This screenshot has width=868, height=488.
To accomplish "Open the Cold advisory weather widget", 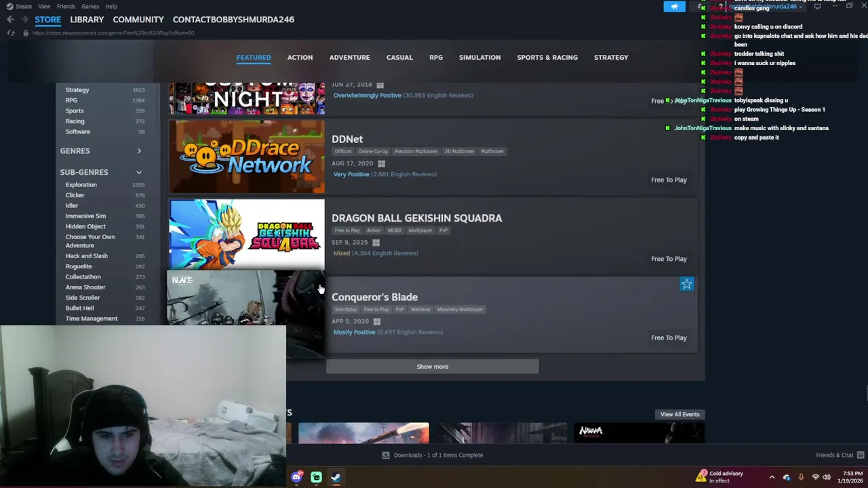I will (x=719, y=476).
